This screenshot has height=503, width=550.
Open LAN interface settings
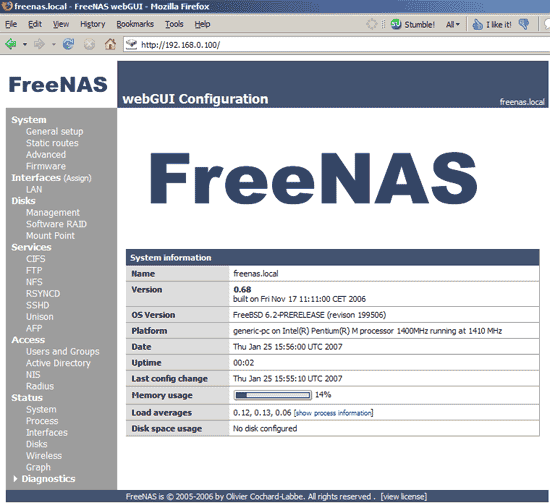point(34,189)
